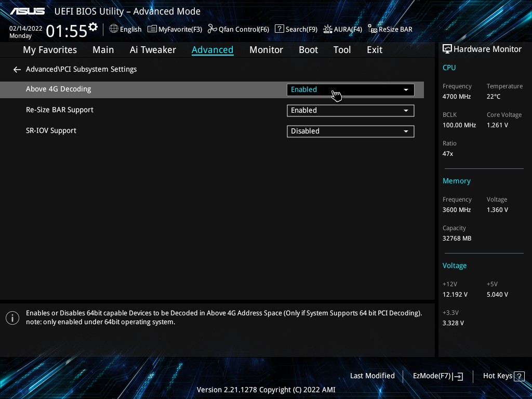Viewport: 532px width, 399px height.
Task: Click the Search(F9) question mark icon
Action: [280, 29]
